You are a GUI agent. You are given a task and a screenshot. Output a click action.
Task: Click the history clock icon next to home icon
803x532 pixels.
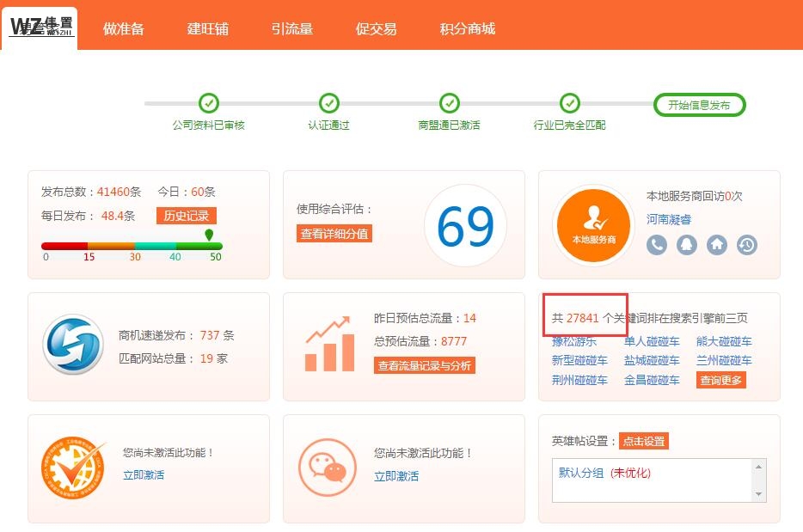[745, 245]
